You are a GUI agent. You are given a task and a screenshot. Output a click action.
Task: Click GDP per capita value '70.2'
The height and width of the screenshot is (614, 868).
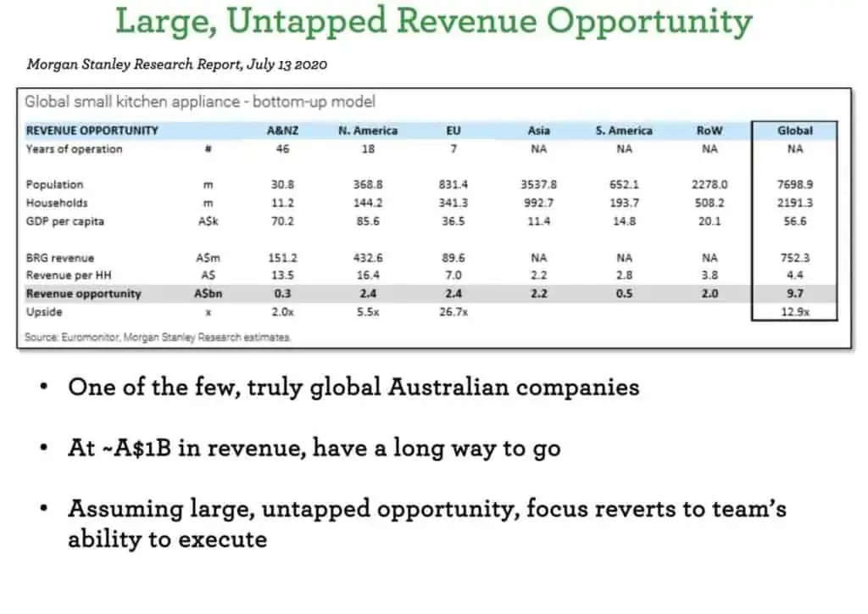point(282,221)
